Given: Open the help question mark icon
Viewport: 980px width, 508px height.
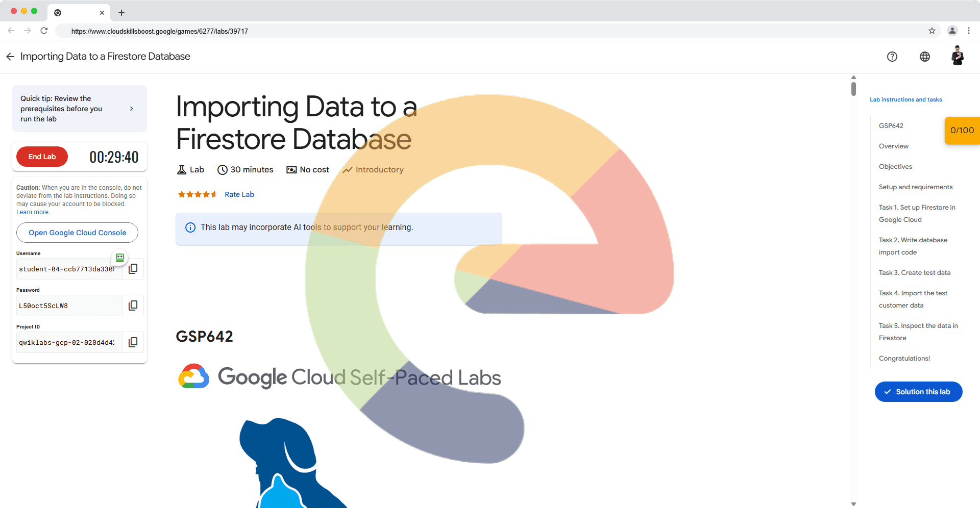Looking at the screenshot, I should pyautogui.click(x=892, y=57).
